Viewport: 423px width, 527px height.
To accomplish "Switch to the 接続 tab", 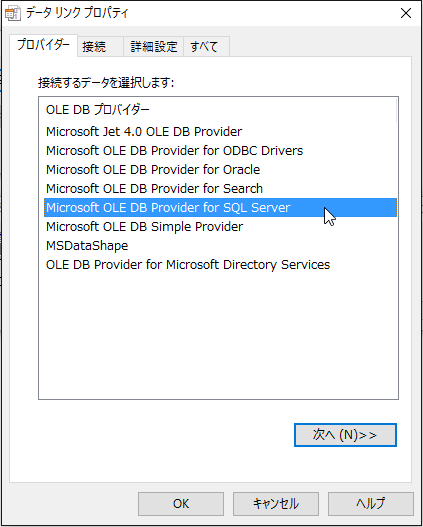I will [x=100, y=46].
